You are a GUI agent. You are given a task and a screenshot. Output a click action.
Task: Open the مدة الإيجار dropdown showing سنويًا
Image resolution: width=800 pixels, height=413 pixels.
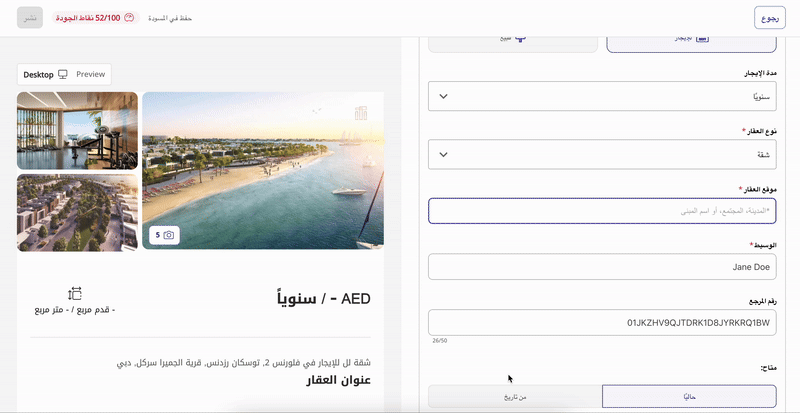tap(602, 96)
